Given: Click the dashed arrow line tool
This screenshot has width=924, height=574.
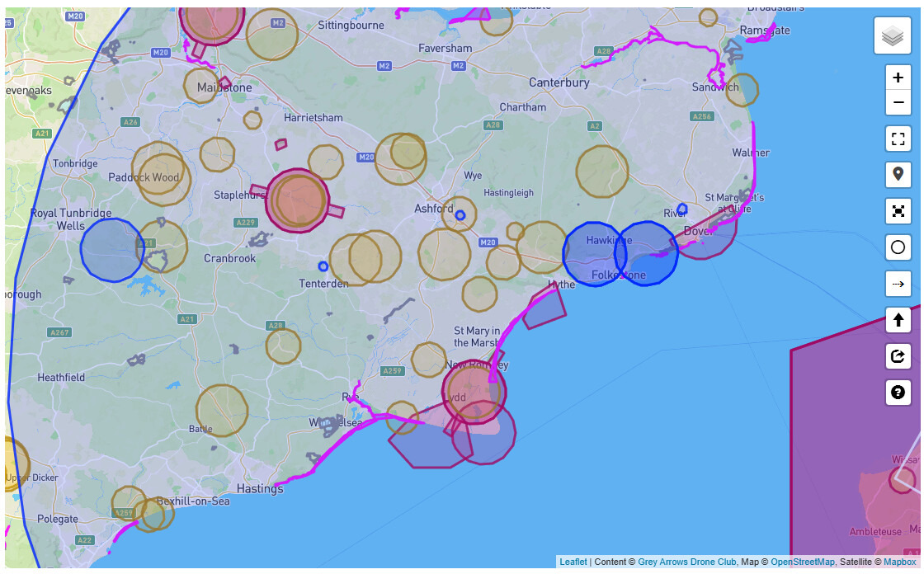Looking at the screenshot, I should [x=898, y=284].
